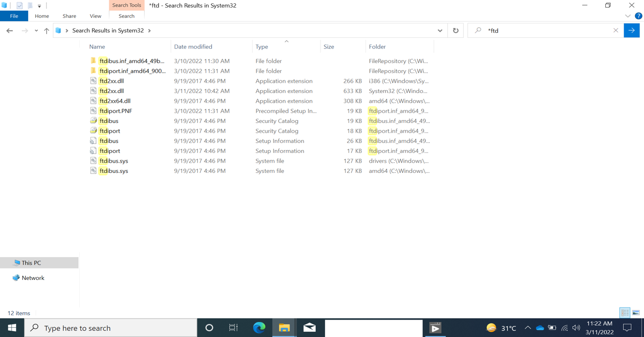
Task: Clear the *ftd search text
Action: (x=615, y=30)
